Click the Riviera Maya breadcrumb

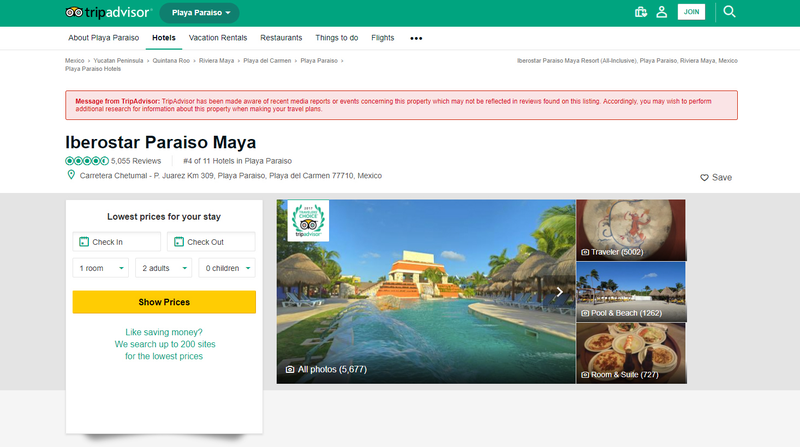pyautogui.click(x=216, y=61)
